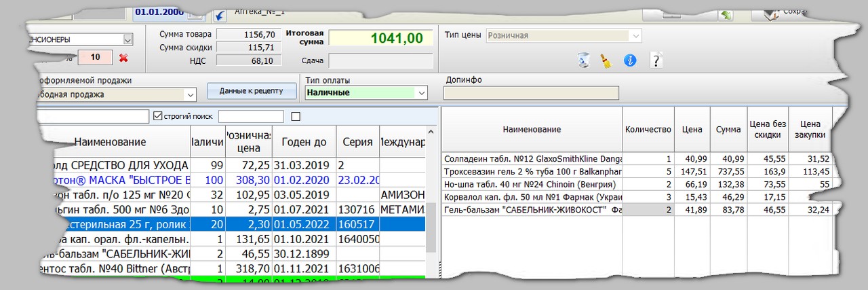
Task: Open the Тип цены Розничная dropdown
Action: (x=635, y=36)
